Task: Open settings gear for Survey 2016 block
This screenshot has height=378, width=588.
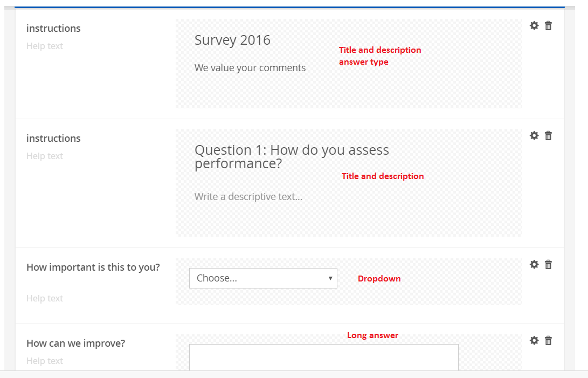Action: coord(534,25)
